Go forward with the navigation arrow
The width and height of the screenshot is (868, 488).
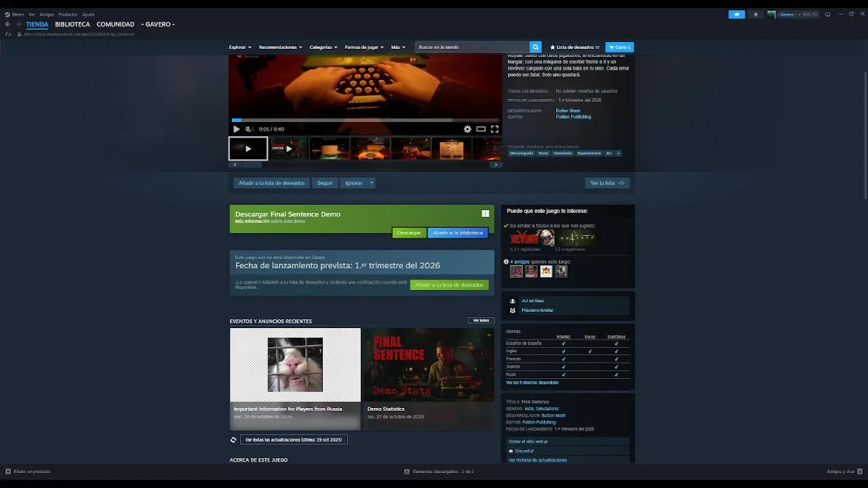click(19, 24)
